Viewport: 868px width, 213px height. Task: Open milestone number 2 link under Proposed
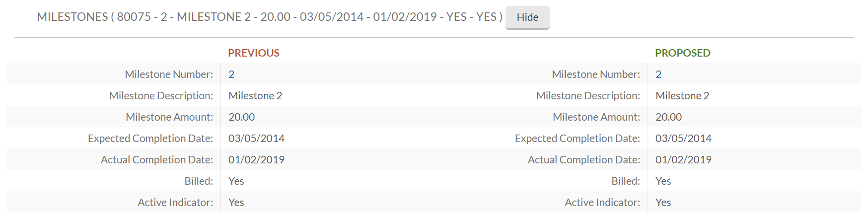658,74
